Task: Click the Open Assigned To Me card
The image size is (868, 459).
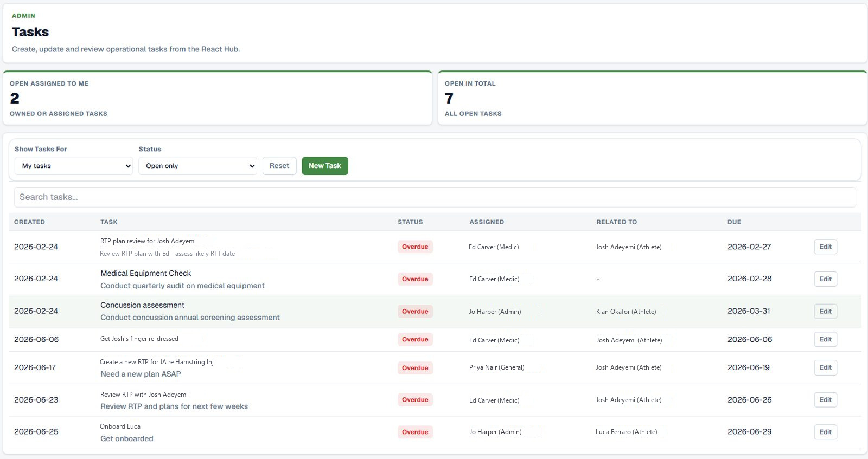Action: tap(218, 98)
